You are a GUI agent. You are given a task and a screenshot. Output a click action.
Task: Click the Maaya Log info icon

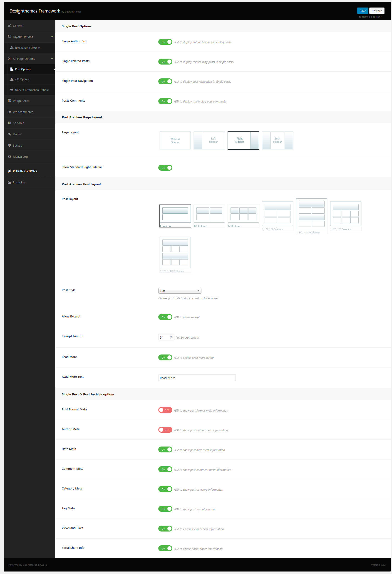pos(9,157)
